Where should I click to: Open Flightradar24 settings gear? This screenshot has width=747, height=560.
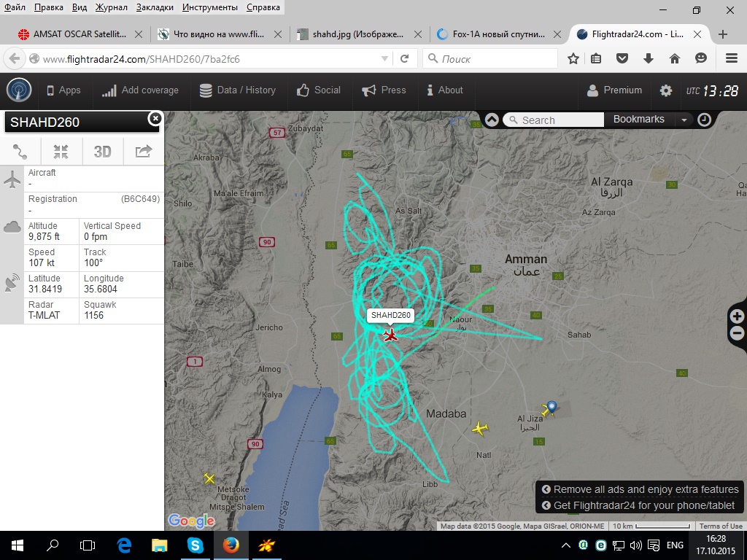[665, 90]
